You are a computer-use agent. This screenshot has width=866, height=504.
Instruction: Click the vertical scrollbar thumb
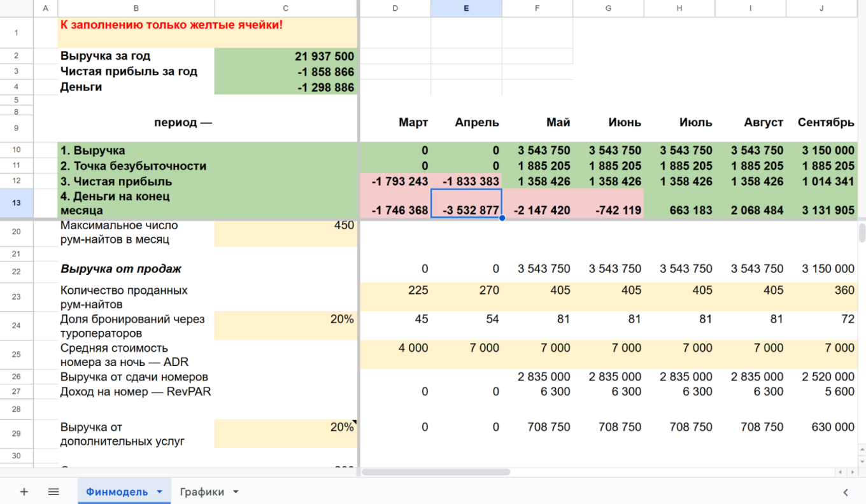pyautogui.click(x=862, y=233)
